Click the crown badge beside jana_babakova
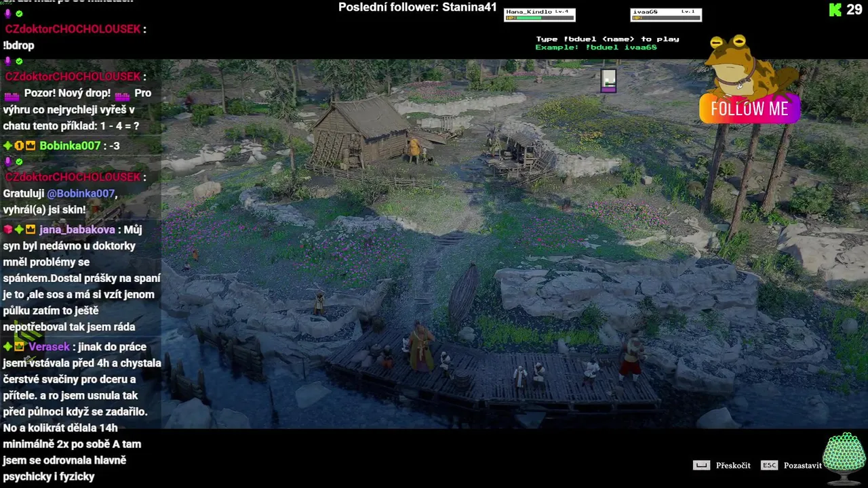 coord(31,230)
